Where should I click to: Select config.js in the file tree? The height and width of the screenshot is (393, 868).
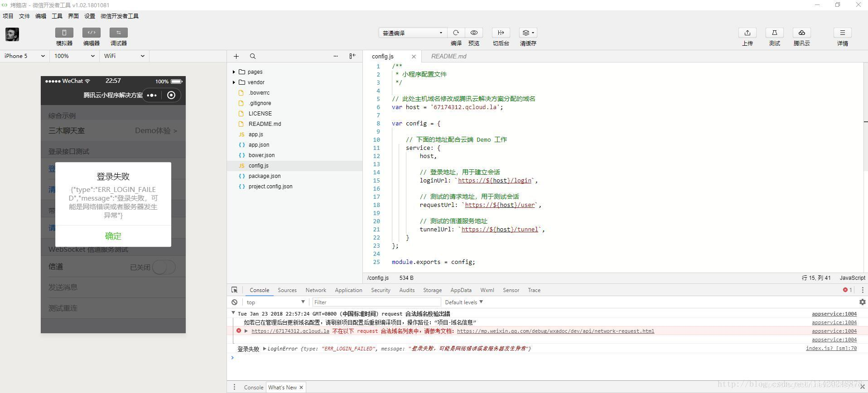click(x=294, y=166)
